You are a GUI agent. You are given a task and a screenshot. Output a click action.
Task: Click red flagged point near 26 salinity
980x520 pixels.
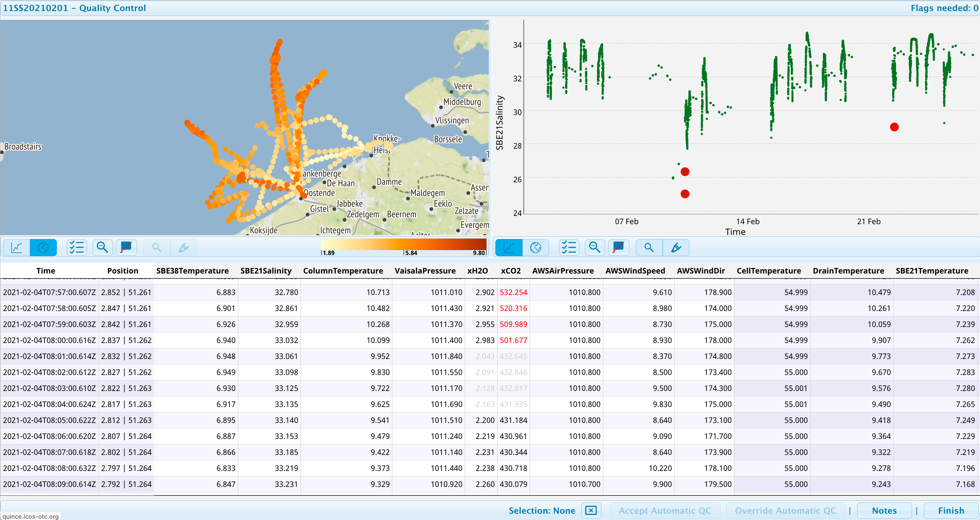[685, 172]
